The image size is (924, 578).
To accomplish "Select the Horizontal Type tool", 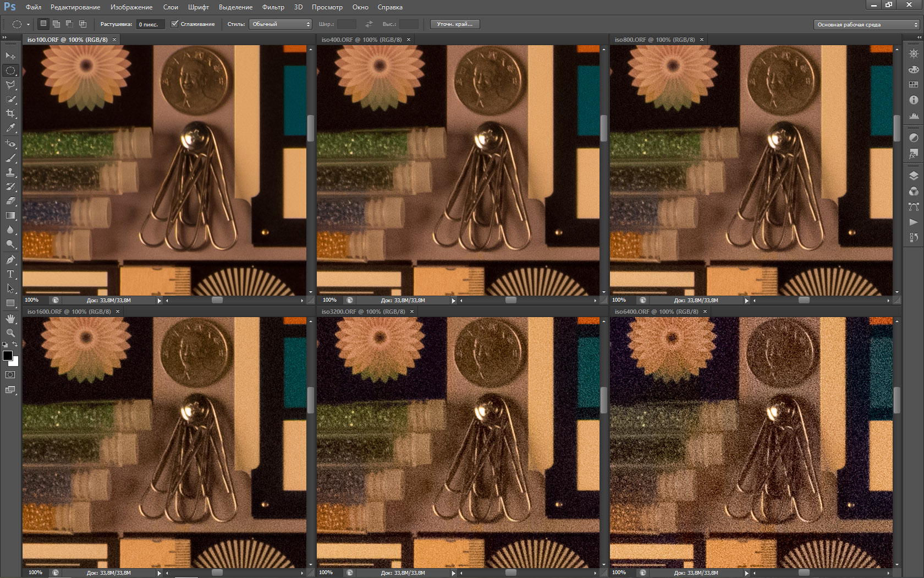I will [x=10, y=274].
